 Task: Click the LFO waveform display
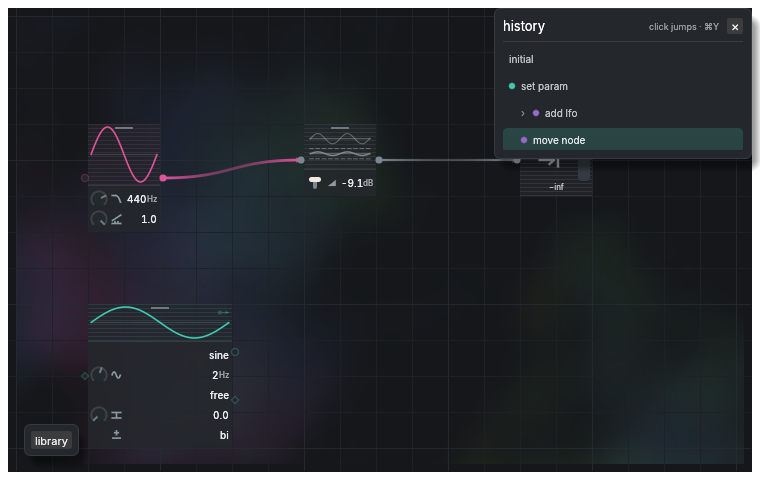click(x=160, y=324)
